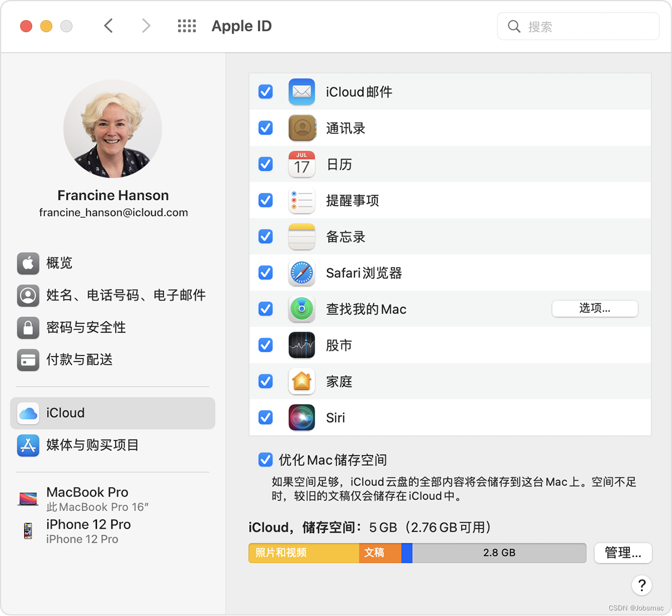Disable the 查找我的 Mac checkbox
This screenshot has height=616, width=672.
(x=265, y=309)
